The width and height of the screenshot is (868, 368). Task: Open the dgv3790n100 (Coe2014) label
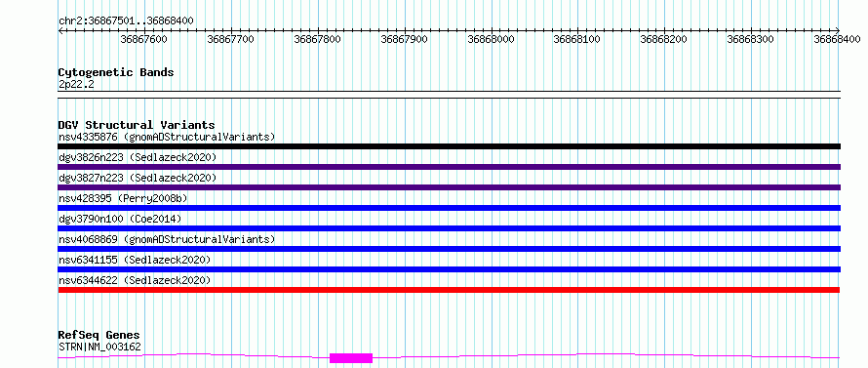point(120,219)
